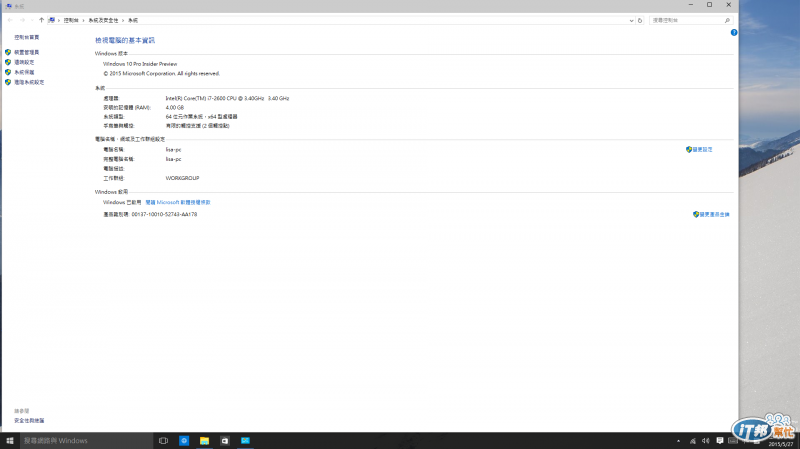Click the Forward arrow in navigation bar
Screen dimensions: 800x449
[22, 20]
